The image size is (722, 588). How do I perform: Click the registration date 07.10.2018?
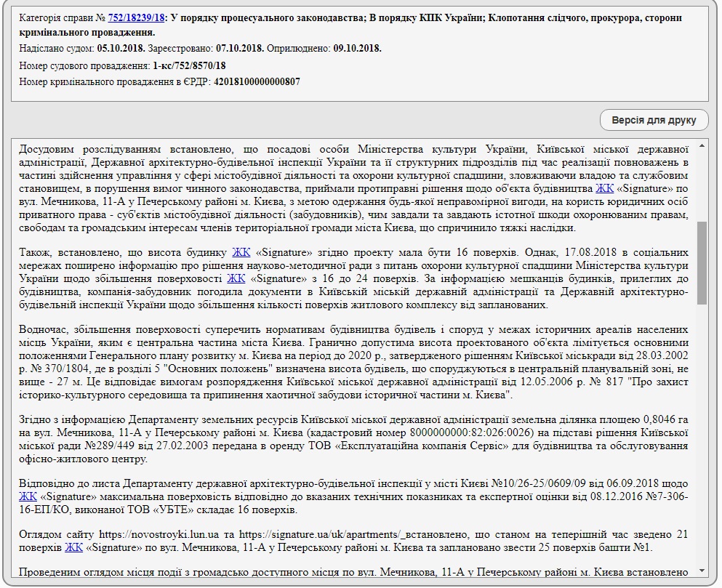point(238,49)
